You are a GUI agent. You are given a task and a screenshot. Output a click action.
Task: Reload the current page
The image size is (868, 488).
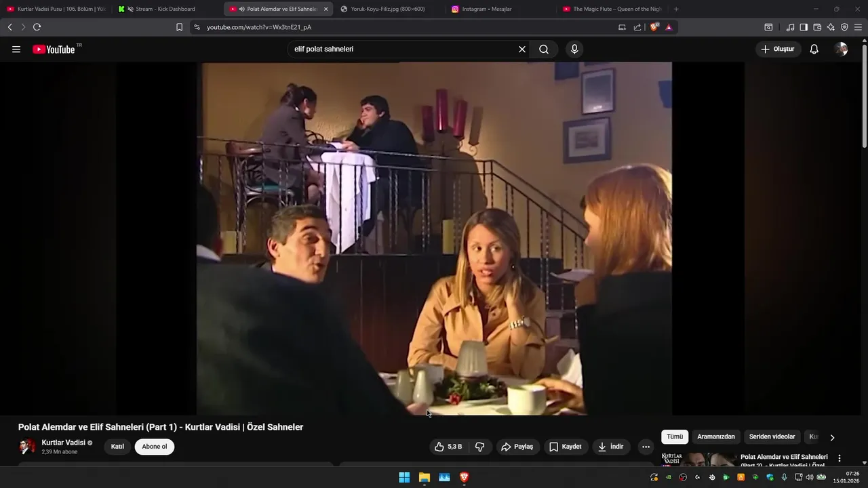tap(37, 27)
